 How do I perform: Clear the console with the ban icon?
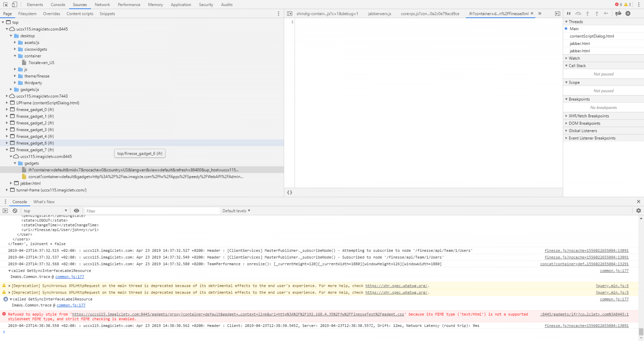coord(15,211)
